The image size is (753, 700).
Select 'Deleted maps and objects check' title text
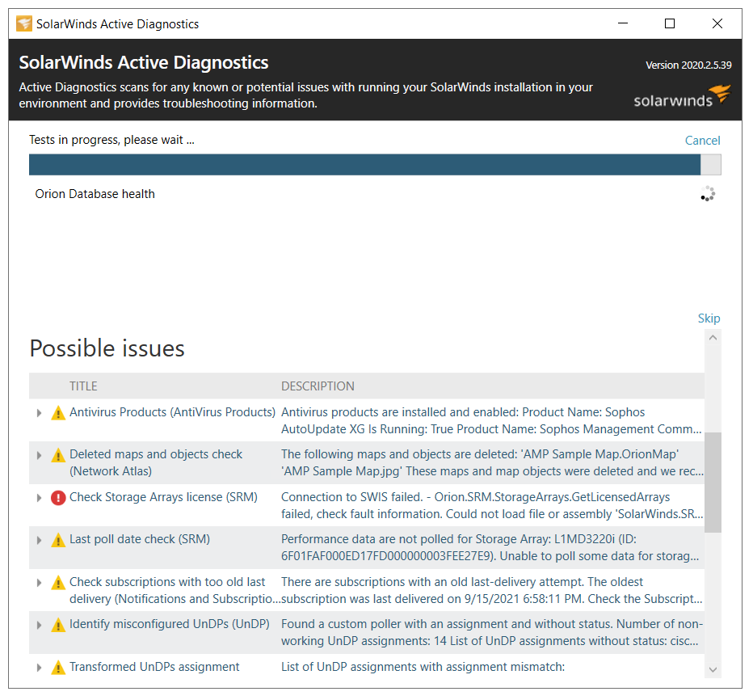[156, 462]
